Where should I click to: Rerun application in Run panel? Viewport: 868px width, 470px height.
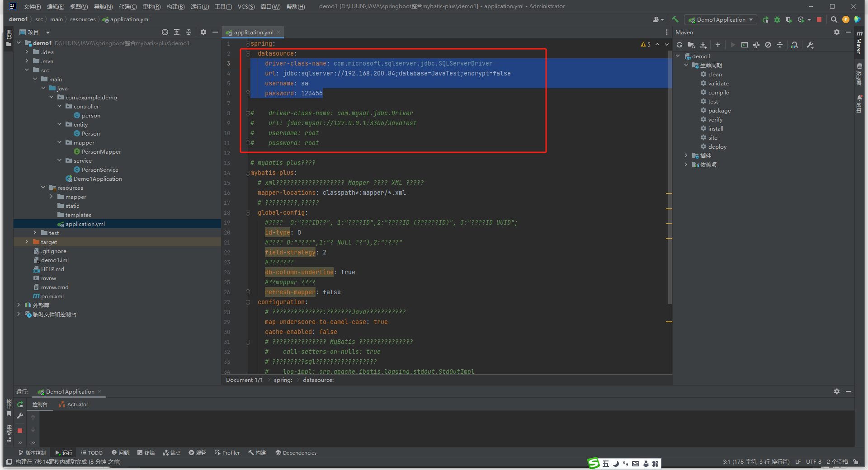(x=20, y=404)
